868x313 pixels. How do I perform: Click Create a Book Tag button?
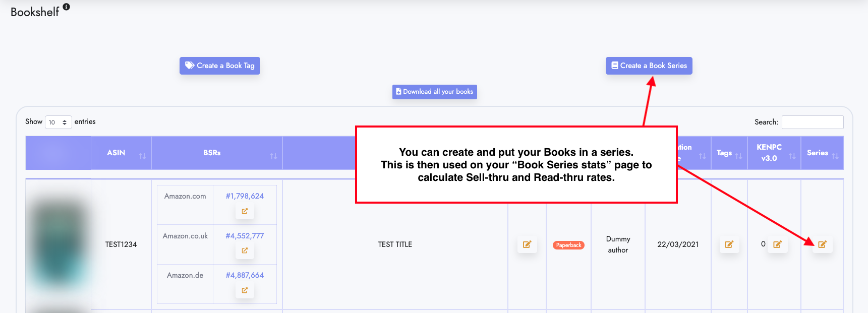point(220,66)
